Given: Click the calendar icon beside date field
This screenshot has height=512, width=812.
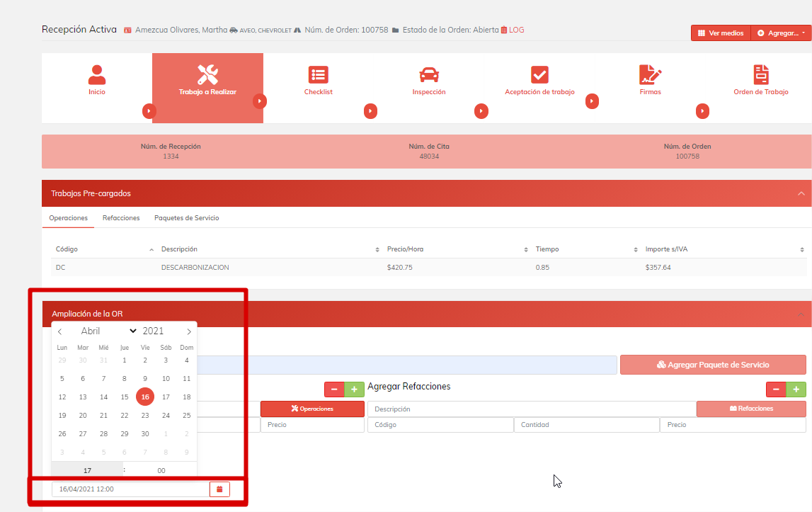Looking at the screenshot, I should 219,489.
